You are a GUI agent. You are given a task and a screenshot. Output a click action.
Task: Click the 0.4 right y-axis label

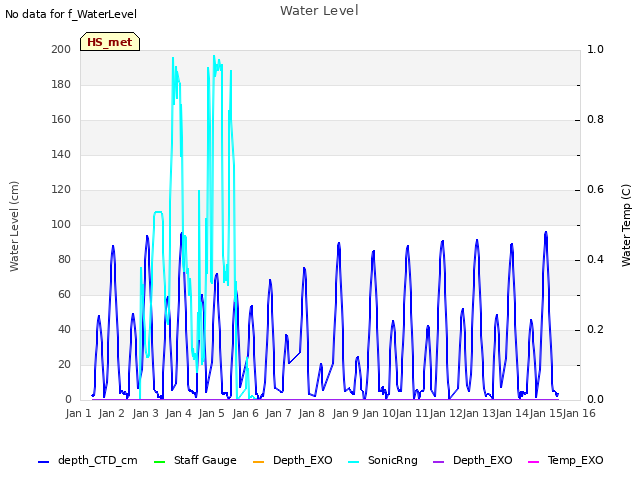tap(596, 260)
